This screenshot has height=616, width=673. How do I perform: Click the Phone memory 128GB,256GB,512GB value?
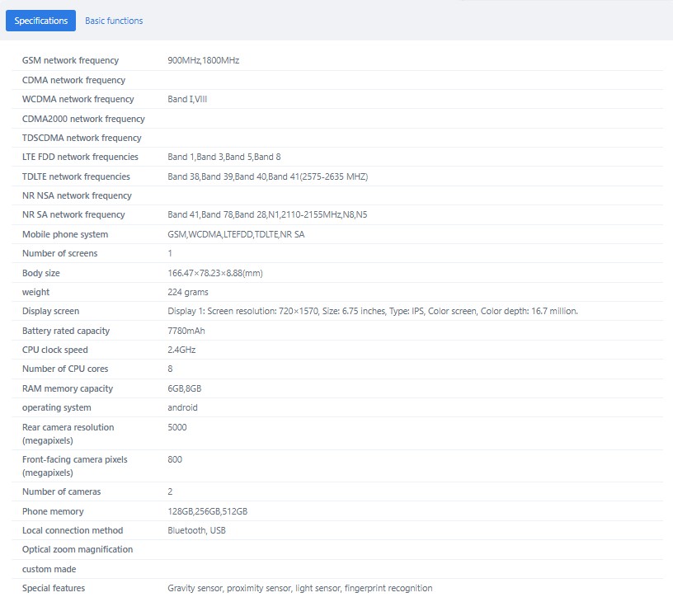pos(207,511)
